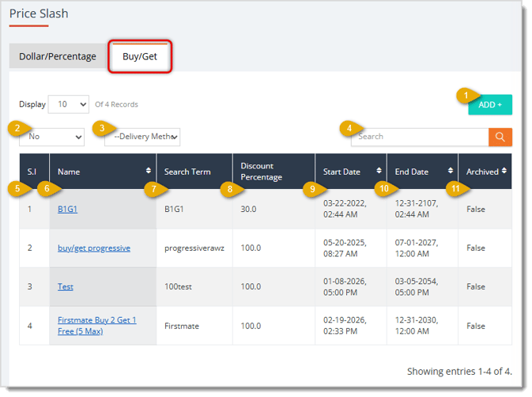Screen dimensions: 532x397
Task: Click Showing entries 1-4 of 4 text
Action: [x=459, y=372]
